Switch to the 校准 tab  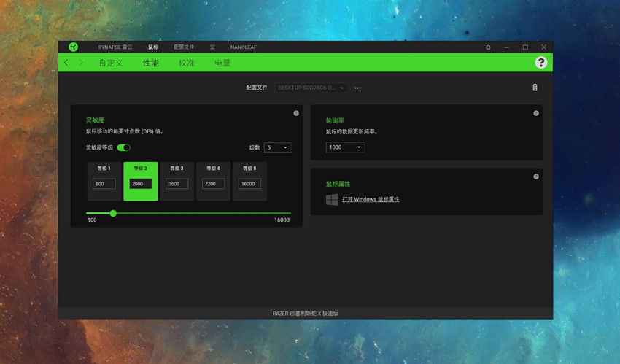coord(187,63)
